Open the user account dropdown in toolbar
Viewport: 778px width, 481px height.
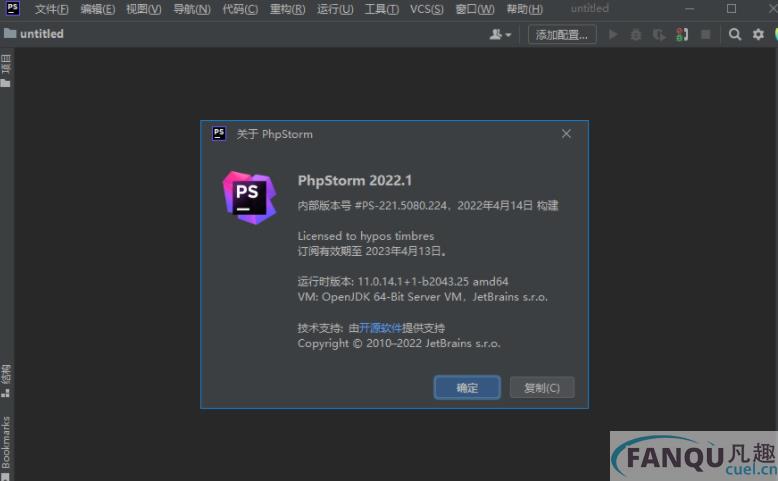(500, 34)
